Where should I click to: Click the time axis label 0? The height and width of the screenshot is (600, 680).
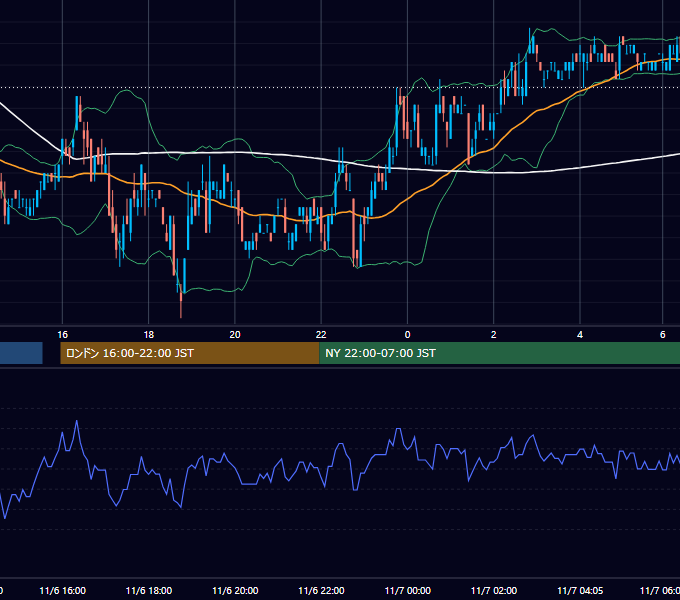coord(407,334)
